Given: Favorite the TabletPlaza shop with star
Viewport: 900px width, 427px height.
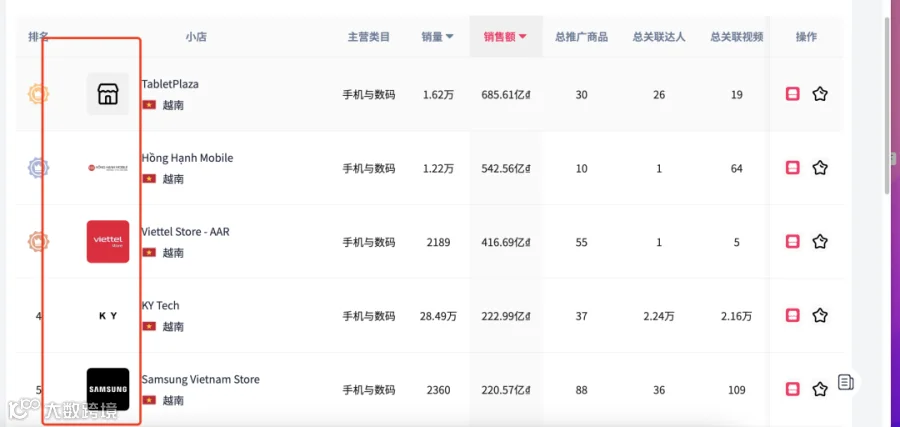Looking at the screenshot, I should [x=820, y=94].
